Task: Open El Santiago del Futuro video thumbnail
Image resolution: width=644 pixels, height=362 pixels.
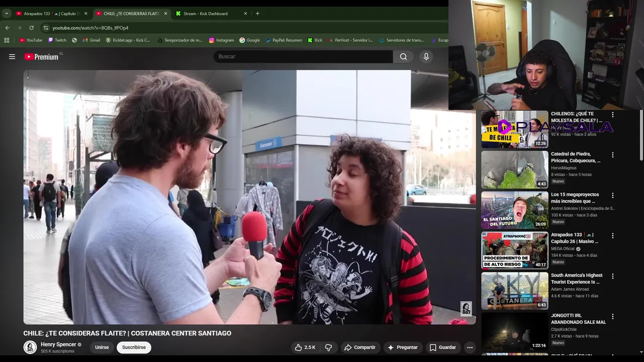Action: click(515, 210)
